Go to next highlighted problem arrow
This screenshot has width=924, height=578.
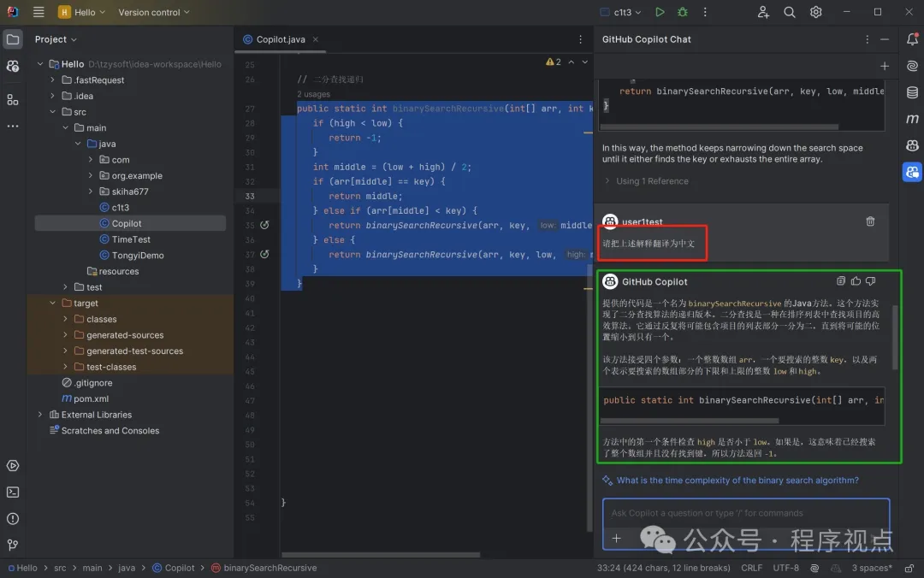584,62
